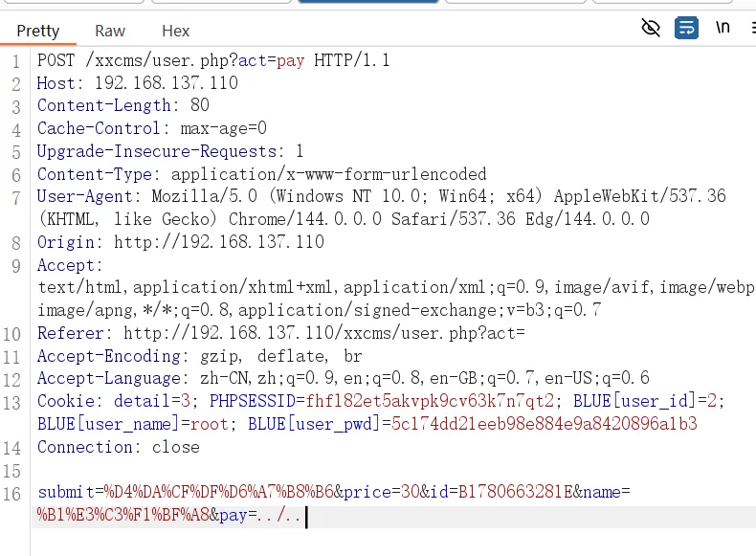
Task: Click the Connection header's close value
Action: coord(175,447)
